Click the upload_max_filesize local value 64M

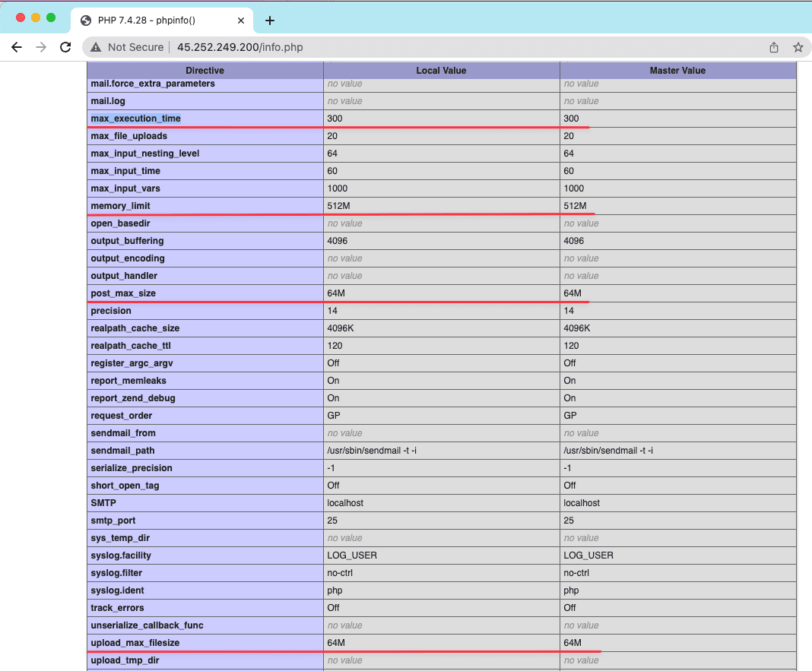click(336, 643)
